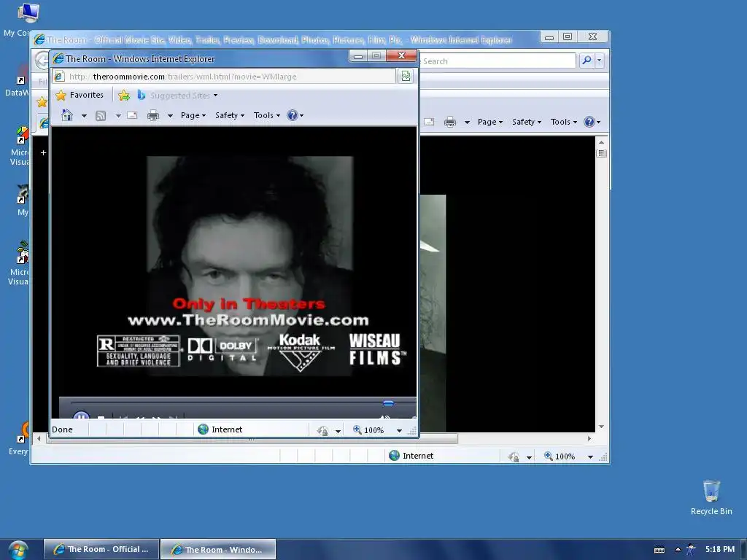Click the horizontal scrollbar right arrow in the back window
Image resolution: width=747 pixels, height=560 pixels.
(589, 438)
